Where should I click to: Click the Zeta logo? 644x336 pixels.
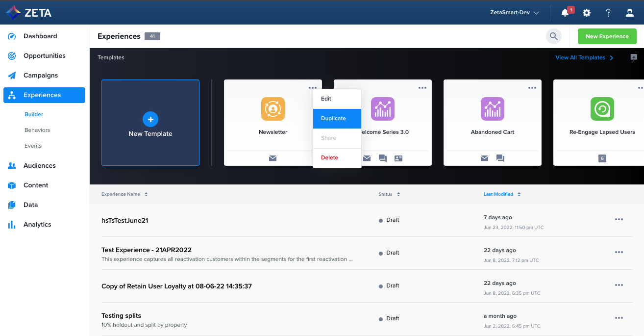28,13
